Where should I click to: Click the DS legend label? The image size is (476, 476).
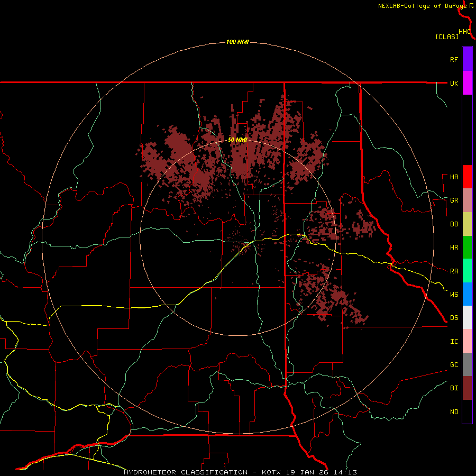454,318
